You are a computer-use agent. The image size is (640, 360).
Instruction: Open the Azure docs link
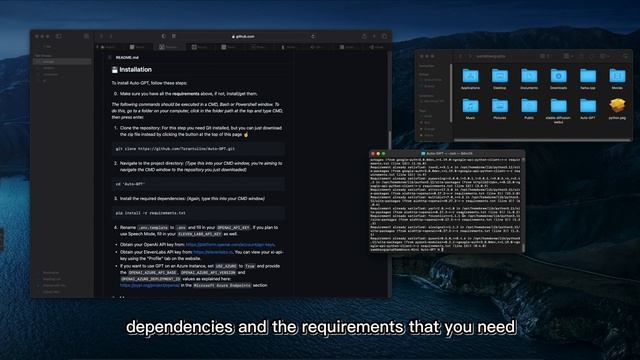tap(149, 285)
